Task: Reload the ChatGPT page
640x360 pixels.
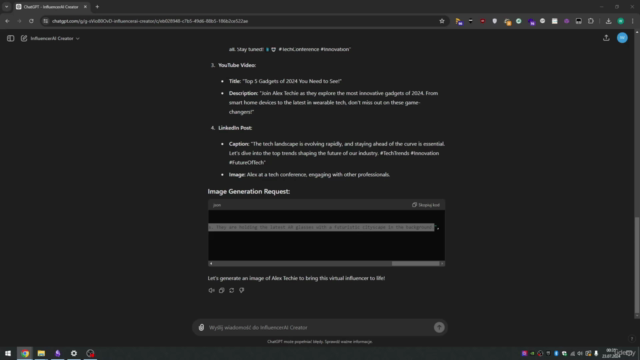Action: pos(31,21)
